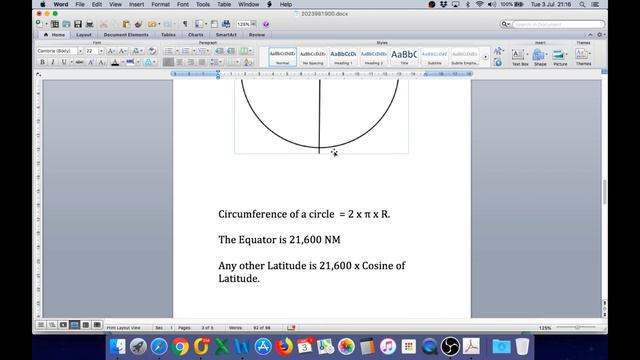Toggle the paragraph marks (¶) icon

[185, 24]
